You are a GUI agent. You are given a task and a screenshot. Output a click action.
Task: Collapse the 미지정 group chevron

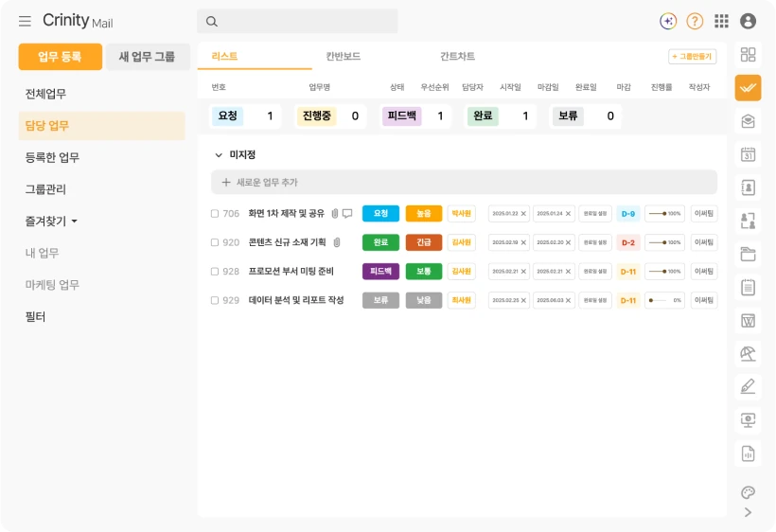(x=219, y=155)
